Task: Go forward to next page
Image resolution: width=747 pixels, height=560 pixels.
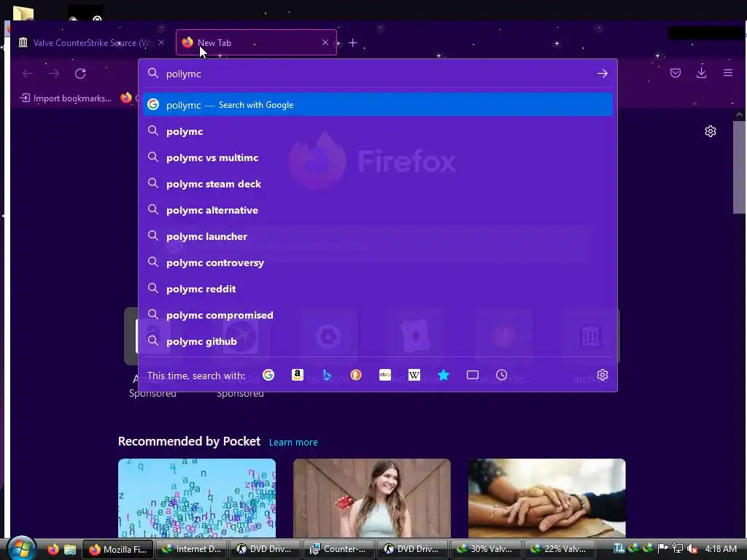Action: [54, 74]
